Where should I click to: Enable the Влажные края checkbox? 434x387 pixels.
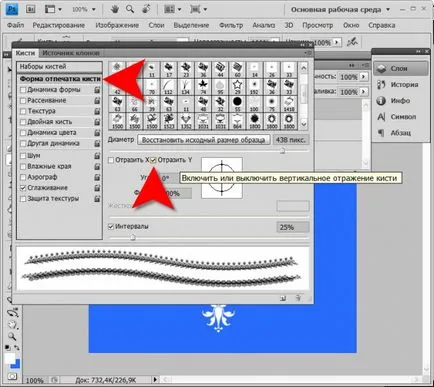23,166
